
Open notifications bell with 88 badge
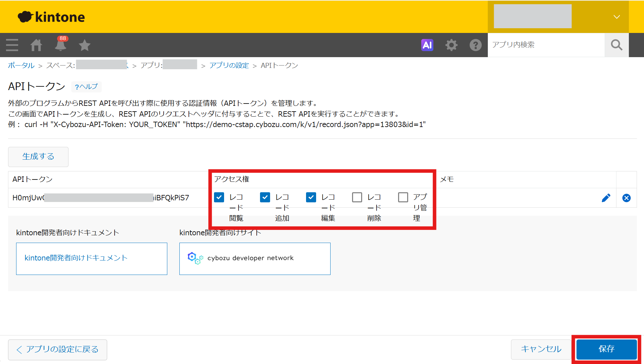pyautogui.click(x=61, y=44)
